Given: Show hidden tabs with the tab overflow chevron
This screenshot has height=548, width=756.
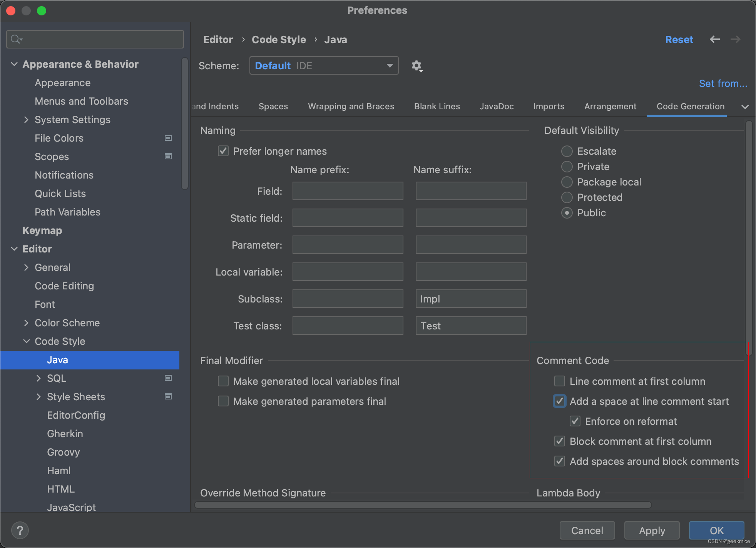Looking at the screenshot, I should 745,107.
